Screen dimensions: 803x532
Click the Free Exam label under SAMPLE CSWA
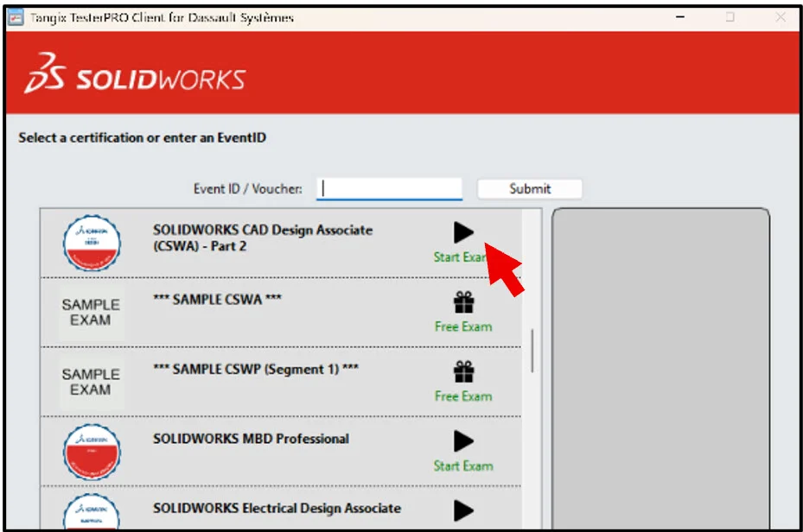(462, 326)
